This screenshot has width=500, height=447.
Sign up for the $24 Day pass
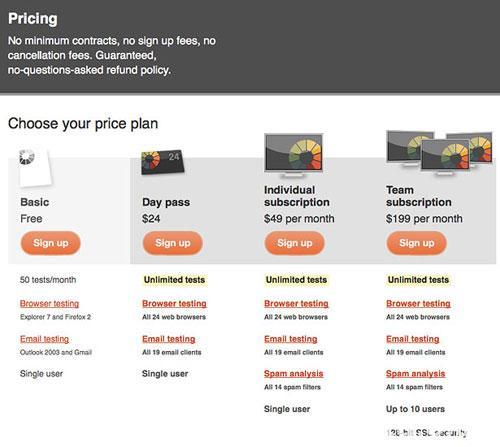coord(173,243)
